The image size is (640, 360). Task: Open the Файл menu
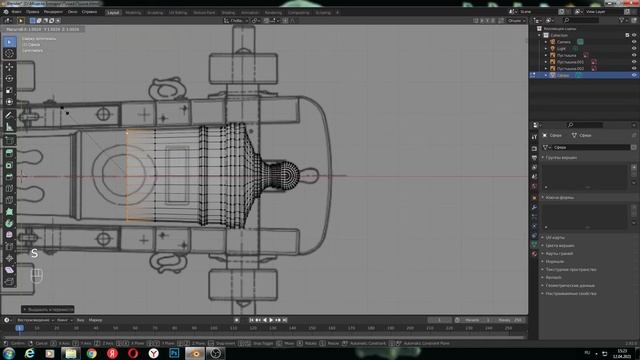coord(16,12)
